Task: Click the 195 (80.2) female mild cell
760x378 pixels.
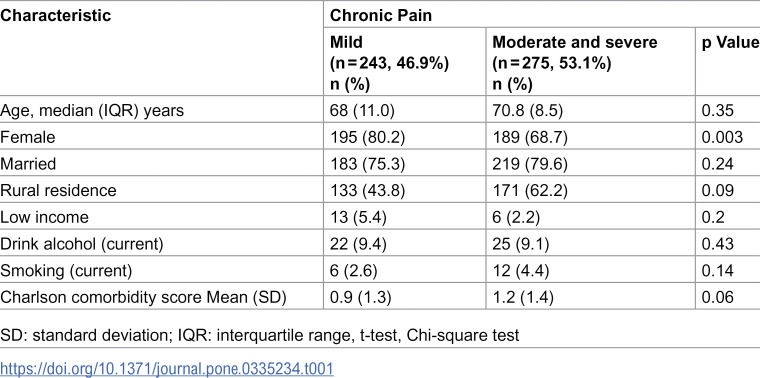Action: click(x=367, y=137)
